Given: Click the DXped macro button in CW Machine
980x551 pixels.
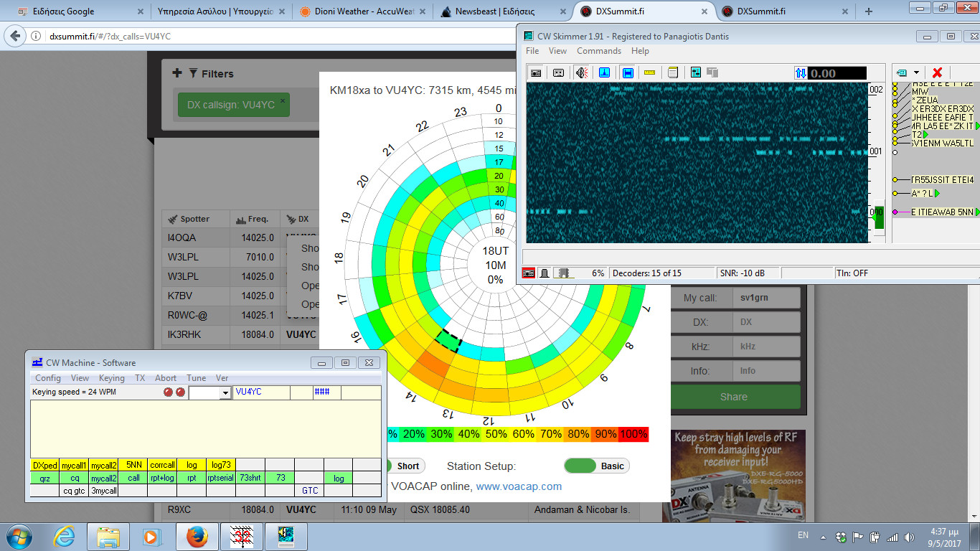Looking at the screenshot, I should pos(44,465).
